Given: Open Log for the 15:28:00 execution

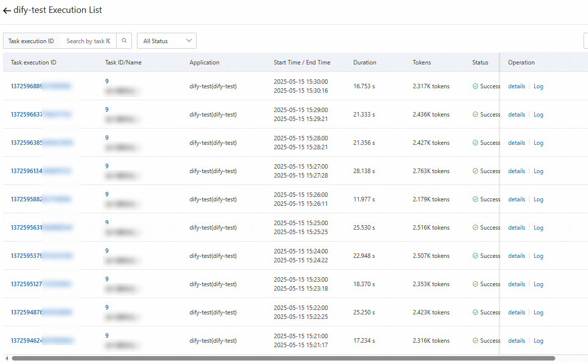Looking at the screenshot, I should (x=538, y=143).
